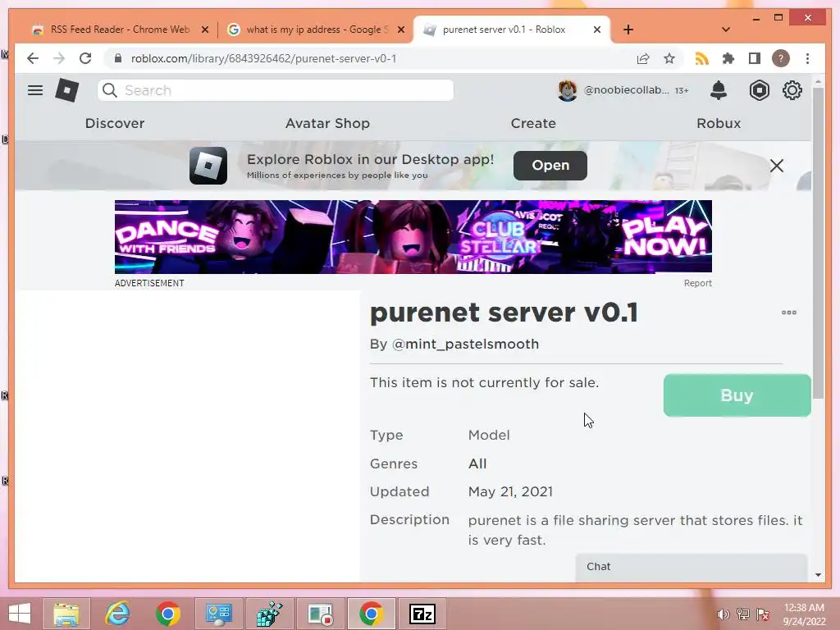The height and width of the screenshot is (630, 840).
Task: Dismiss the Desktop app banner
Action: 777,166
